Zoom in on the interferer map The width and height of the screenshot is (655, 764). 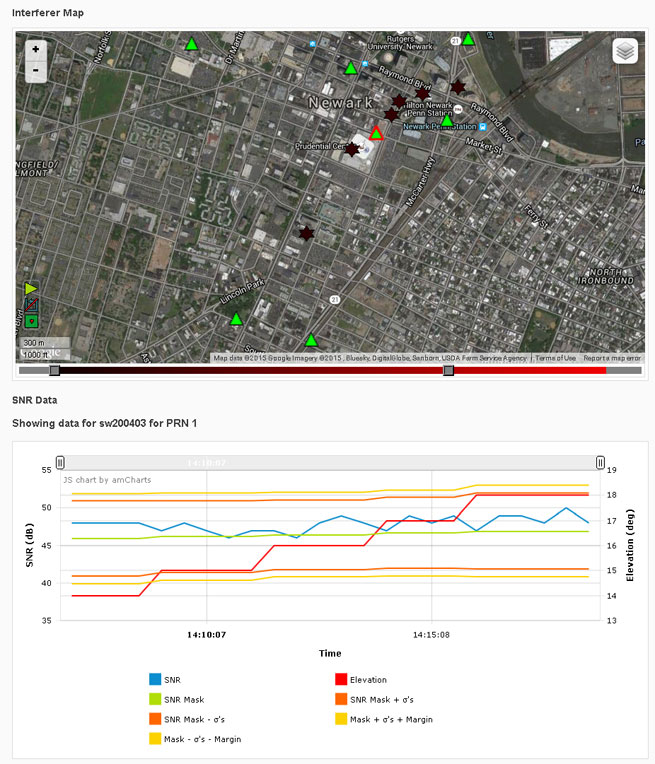tap(36, 49)
